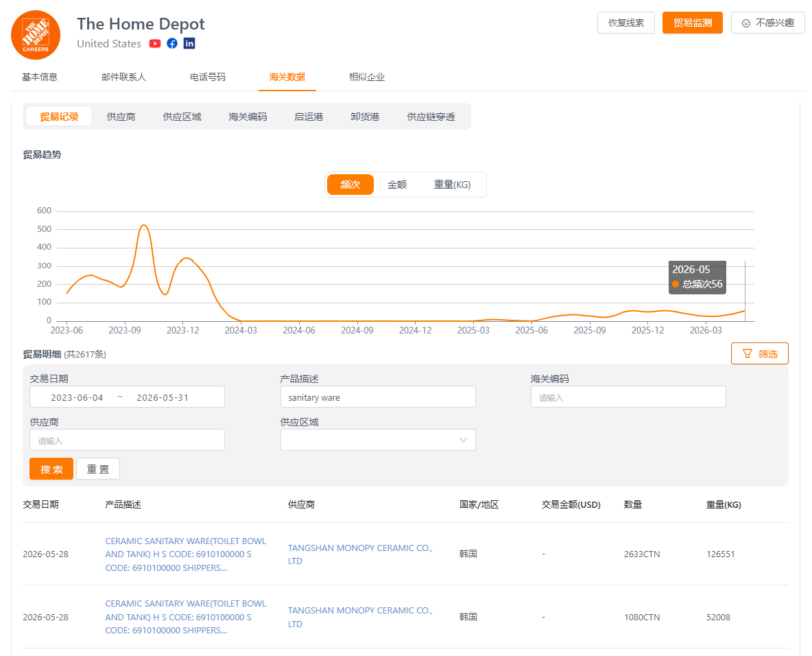This screenshot has width=812, height=656.
Task: Switch to the 邮件联系人 tab
Action: pyautogui.click(x=123, y=78)
